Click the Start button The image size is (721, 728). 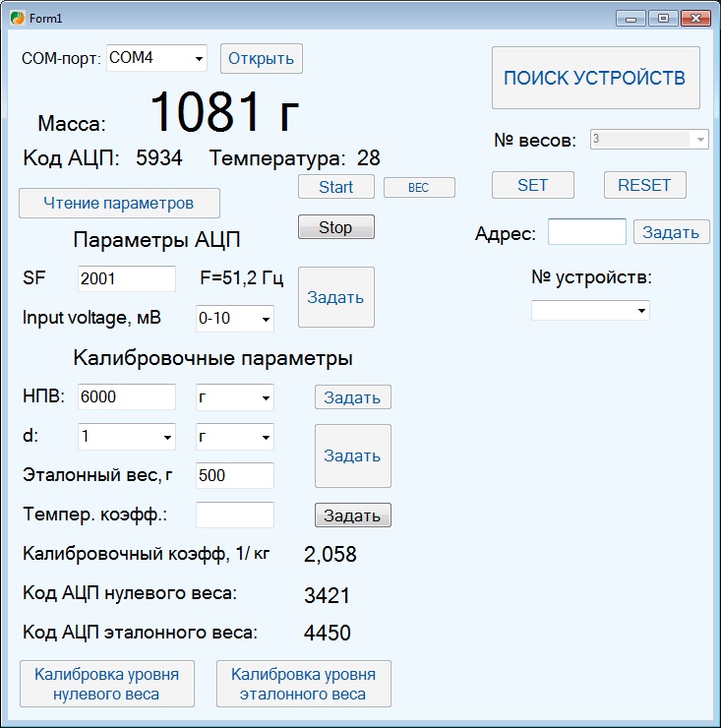point(336,187)
